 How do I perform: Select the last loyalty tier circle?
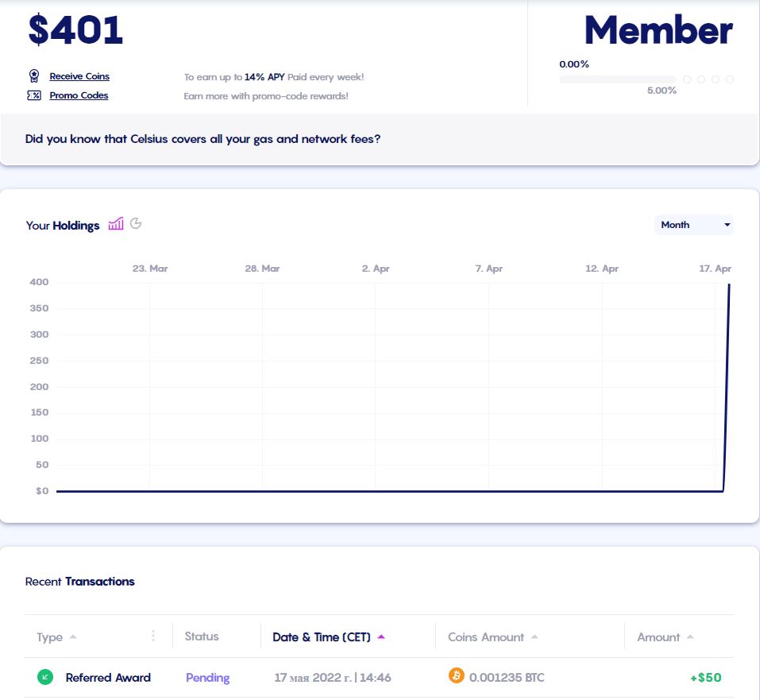pos(730,79)
